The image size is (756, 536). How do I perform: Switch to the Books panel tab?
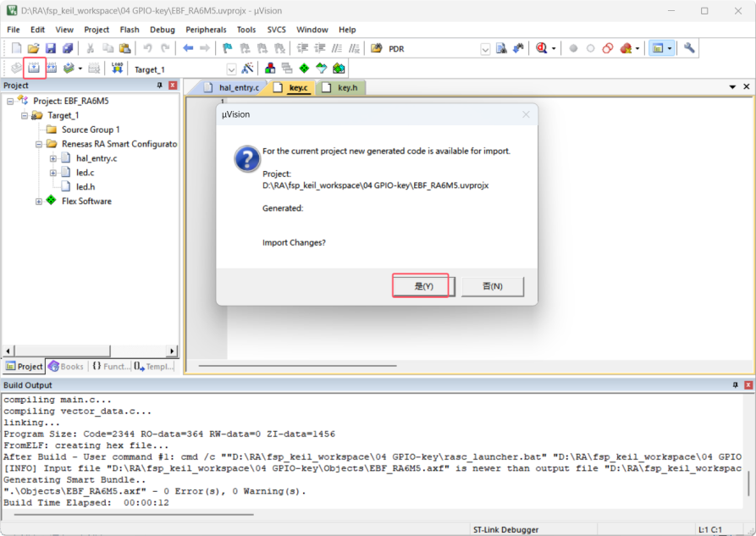66,366
